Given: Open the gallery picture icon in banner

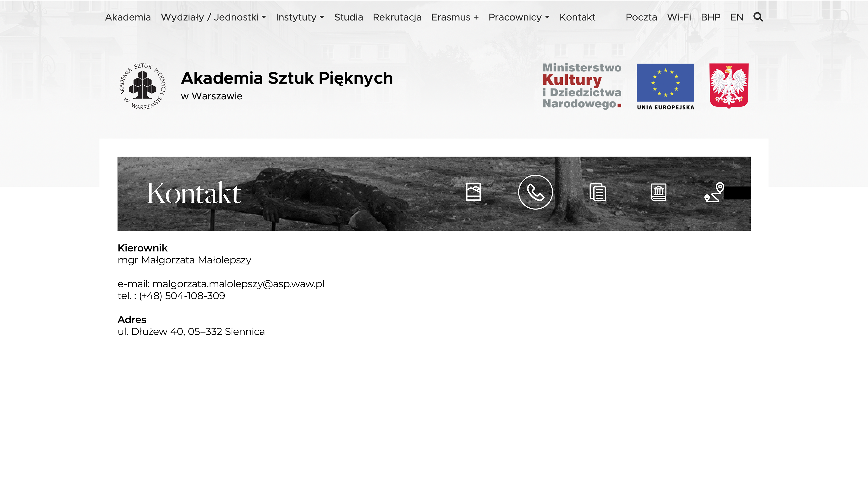Looking at the screenshot, I should 473,192.
